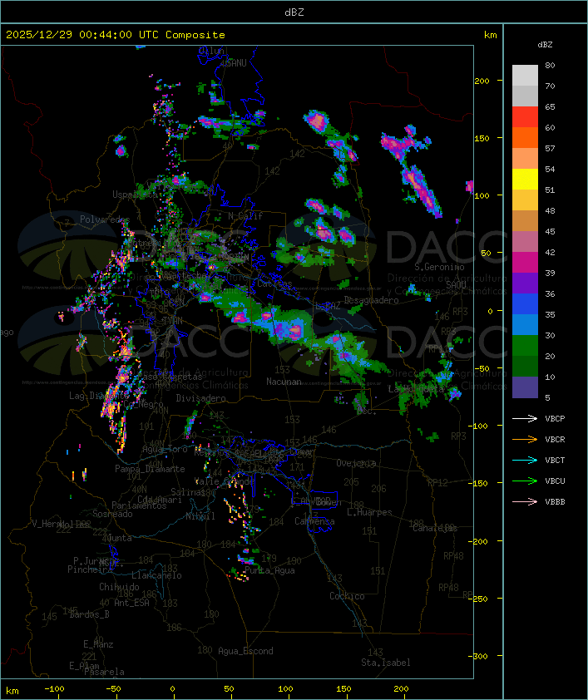Click the Agua_Escond map label
Image resolution: width=588 pixels, height=700 pixels.
[x=245, y=651]
